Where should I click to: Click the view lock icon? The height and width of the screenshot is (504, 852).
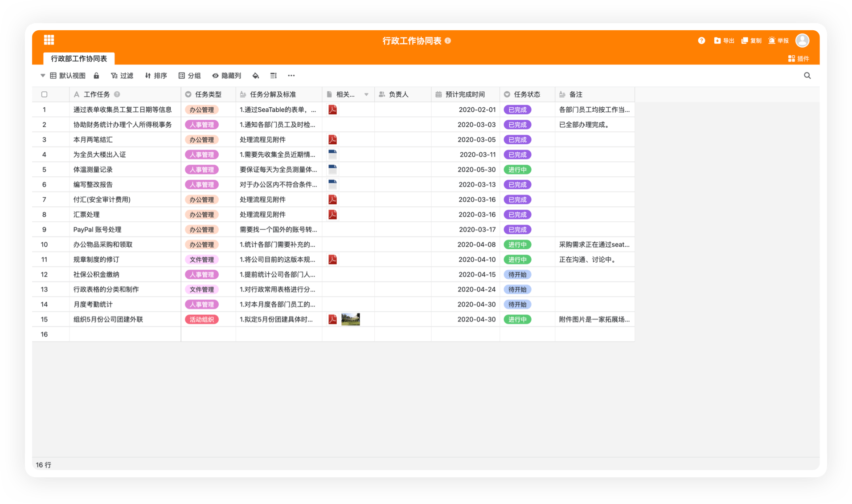[96, 76]
